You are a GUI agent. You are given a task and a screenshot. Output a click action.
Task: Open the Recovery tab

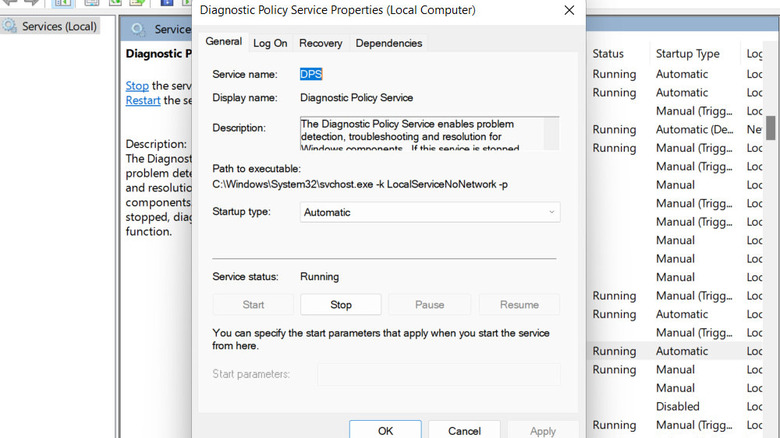click(x=320, y=43)
